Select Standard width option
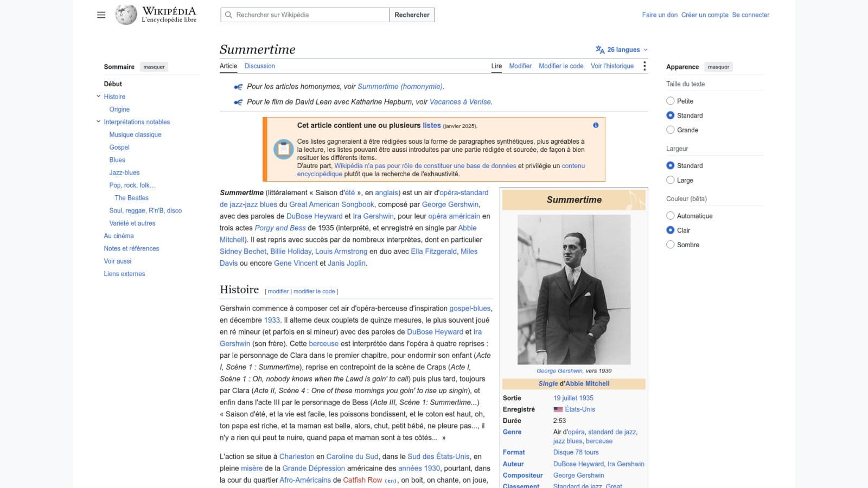The image size is (868, 488). point(671,165)
